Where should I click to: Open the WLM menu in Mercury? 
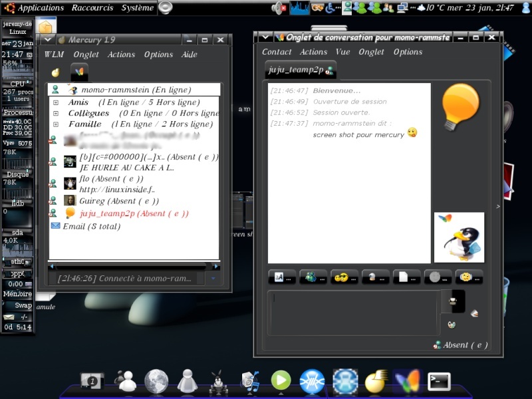pos(55,55)
